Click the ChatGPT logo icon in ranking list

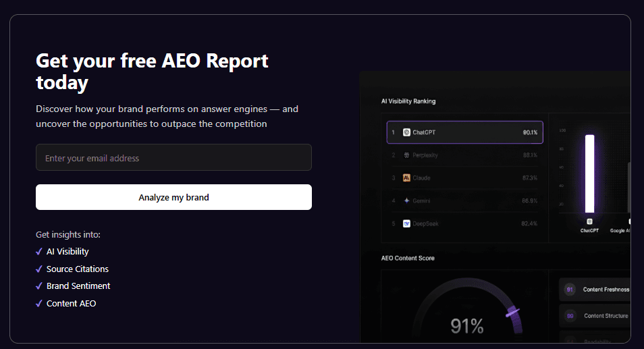(406, 132)
